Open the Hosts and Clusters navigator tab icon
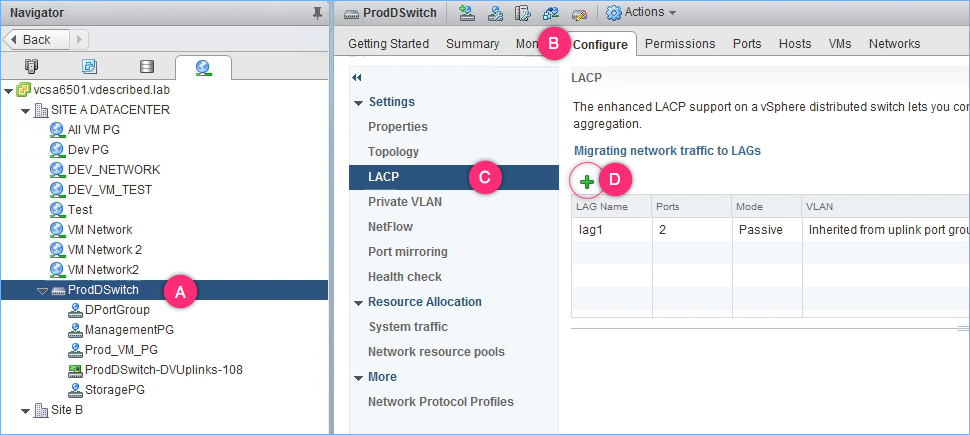Viewport: 970px width, 435px height. (32, 66)
